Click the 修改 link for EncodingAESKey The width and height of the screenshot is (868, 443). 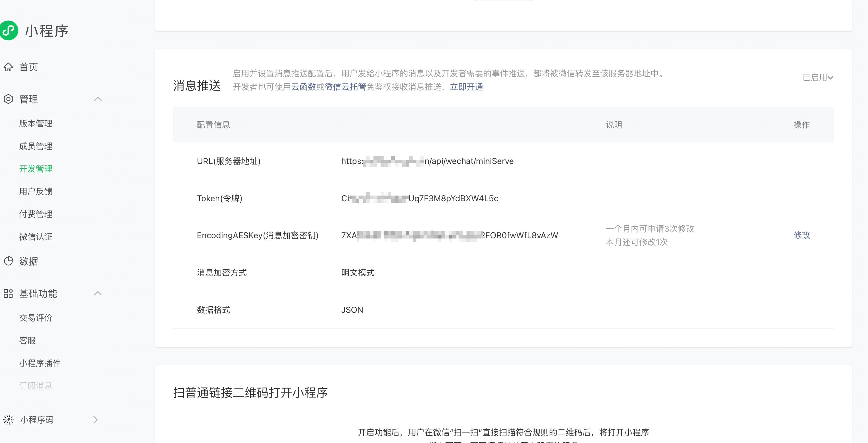click(x=801, y=235)
